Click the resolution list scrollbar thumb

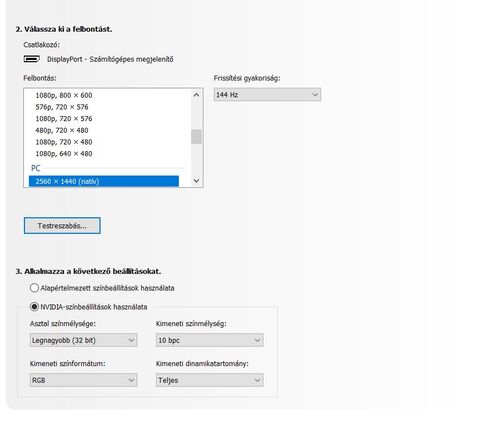click(196, 137)
